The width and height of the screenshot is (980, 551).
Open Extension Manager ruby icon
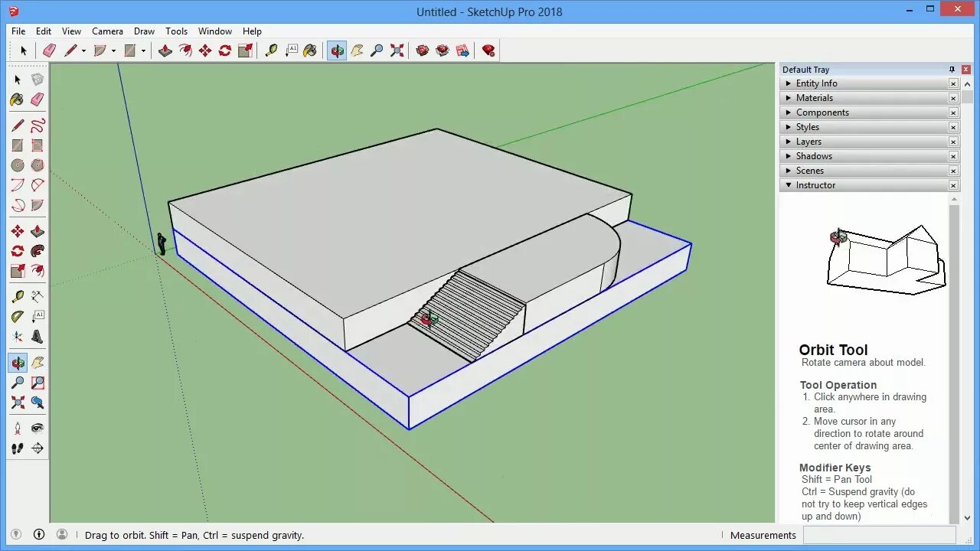pyautogui.click(x=488, y=51)
